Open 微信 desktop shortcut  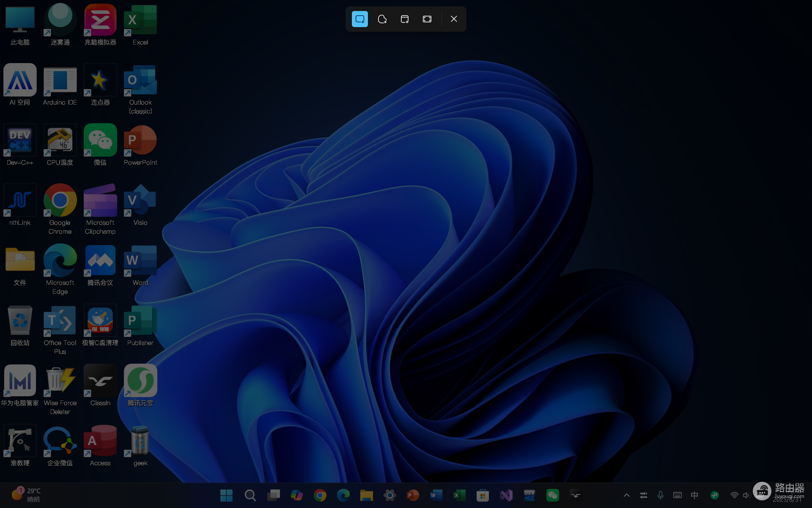point(100,145)
